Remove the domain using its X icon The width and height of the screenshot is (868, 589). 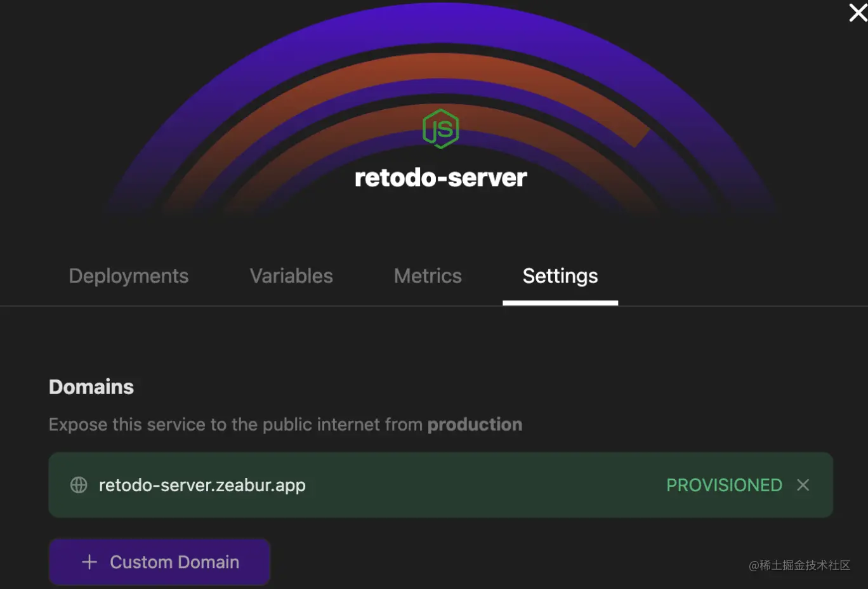[x=803, y=485]
